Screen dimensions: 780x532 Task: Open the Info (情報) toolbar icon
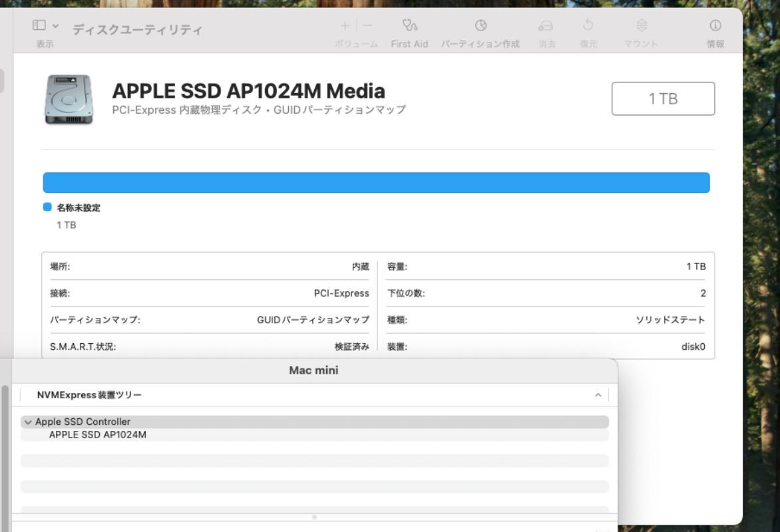tap(715, 25)
